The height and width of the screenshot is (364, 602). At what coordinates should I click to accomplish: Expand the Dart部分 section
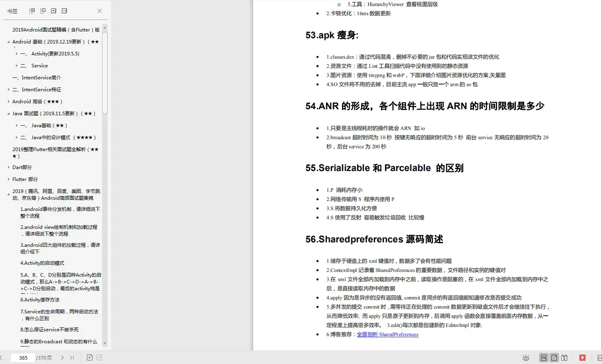pyautogui.click(x=9, y=167)
